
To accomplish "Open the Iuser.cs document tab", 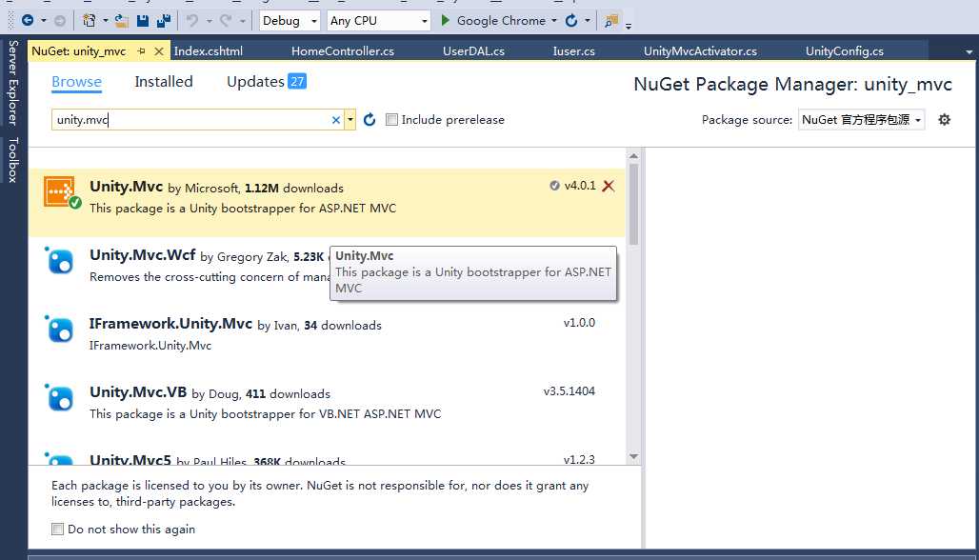I will pos(574,51).
